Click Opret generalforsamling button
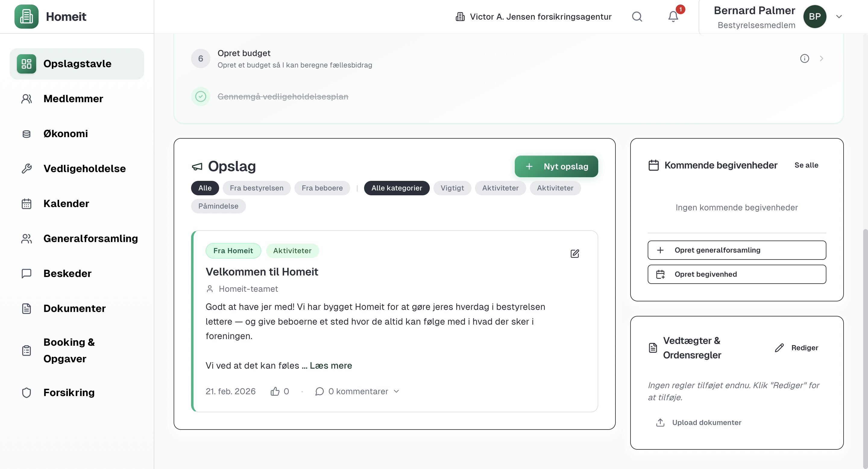The image size is (868, 469). 736,250
